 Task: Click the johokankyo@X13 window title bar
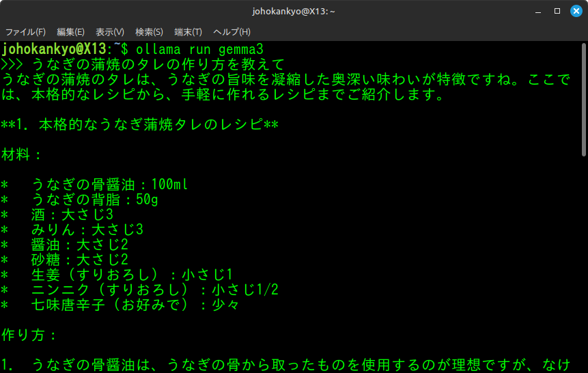294,11
